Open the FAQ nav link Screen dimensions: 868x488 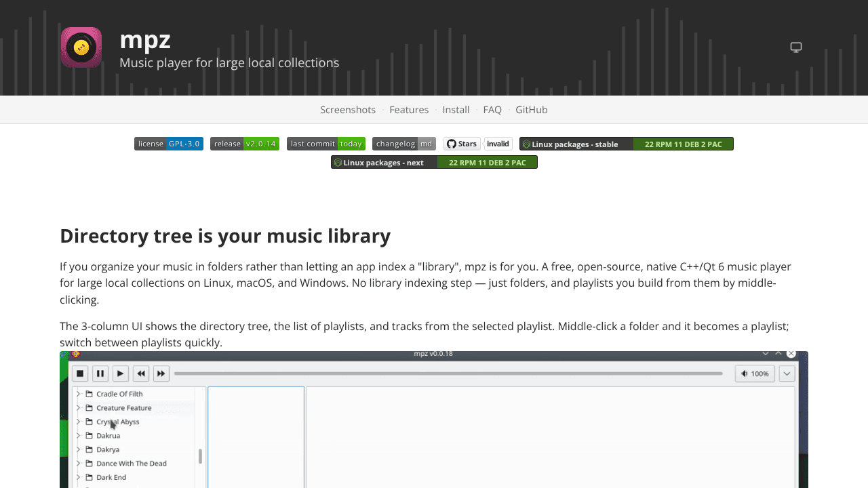(x=492, y=110)
